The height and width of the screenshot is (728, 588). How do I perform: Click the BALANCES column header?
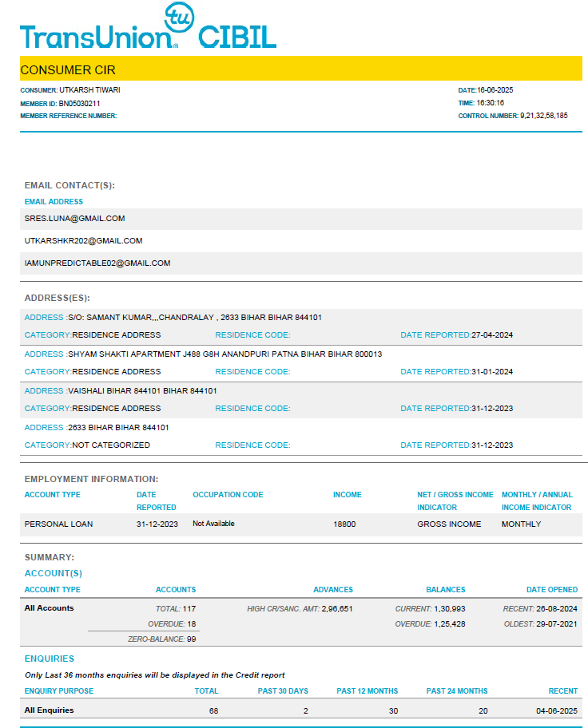(446, 590)
